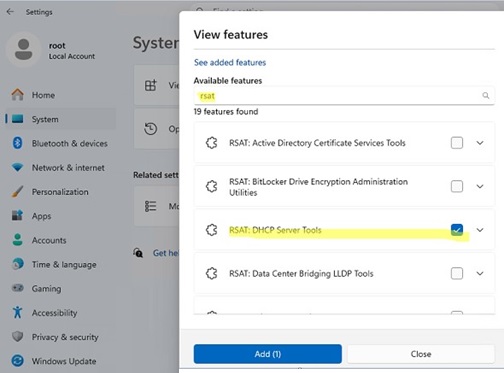Open the root user profile avatar

tap(23, 50)
